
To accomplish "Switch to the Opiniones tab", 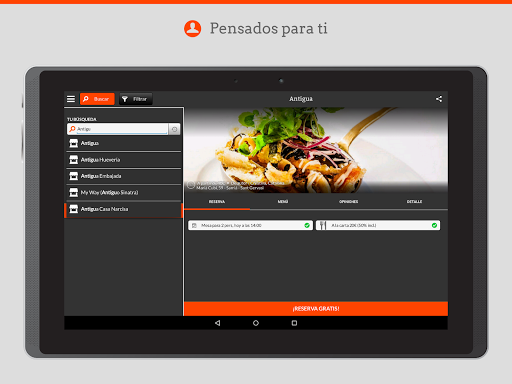I will coord(348,202).
